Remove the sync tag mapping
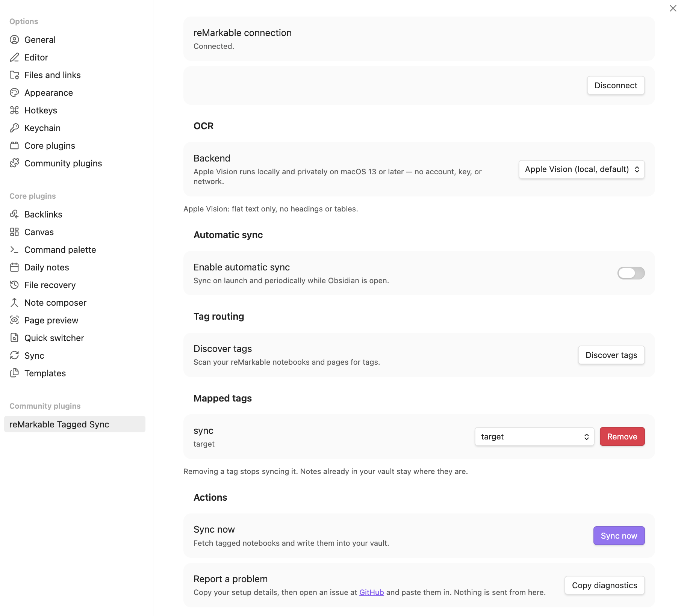The width and height of the screenshot is (681, 616). [x=622, y=437]
